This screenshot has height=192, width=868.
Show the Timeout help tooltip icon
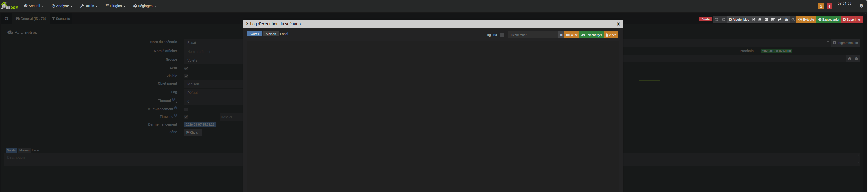point(173,99)
